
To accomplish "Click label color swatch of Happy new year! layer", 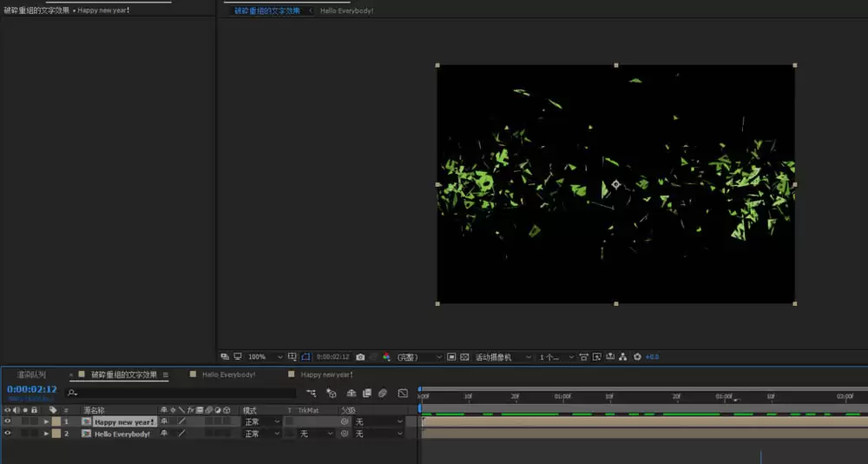I will coord(56,422).
